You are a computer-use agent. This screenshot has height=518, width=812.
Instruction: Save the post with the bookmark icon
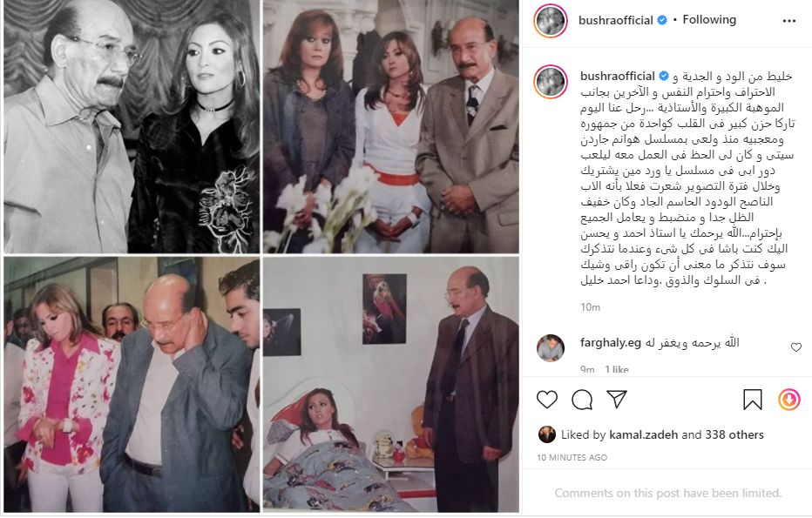click(753, 400)
